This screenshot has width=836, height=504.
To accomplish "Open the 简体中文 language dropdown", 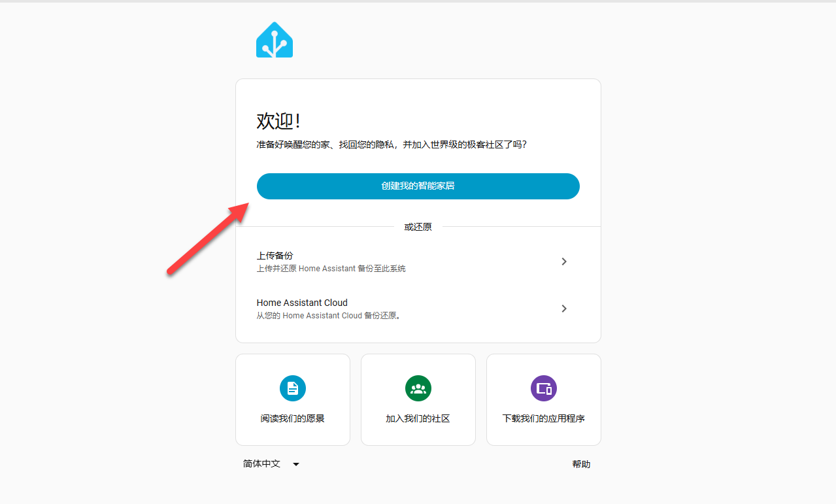I will pyautogui.click(x=271, y=464).
